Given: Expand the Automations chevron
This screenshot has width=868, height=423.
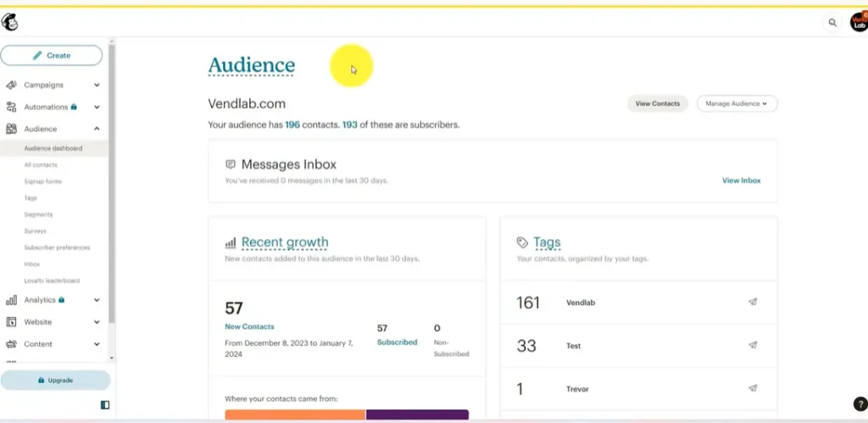Looking at the screenshot, I should (x=97, y=107).
